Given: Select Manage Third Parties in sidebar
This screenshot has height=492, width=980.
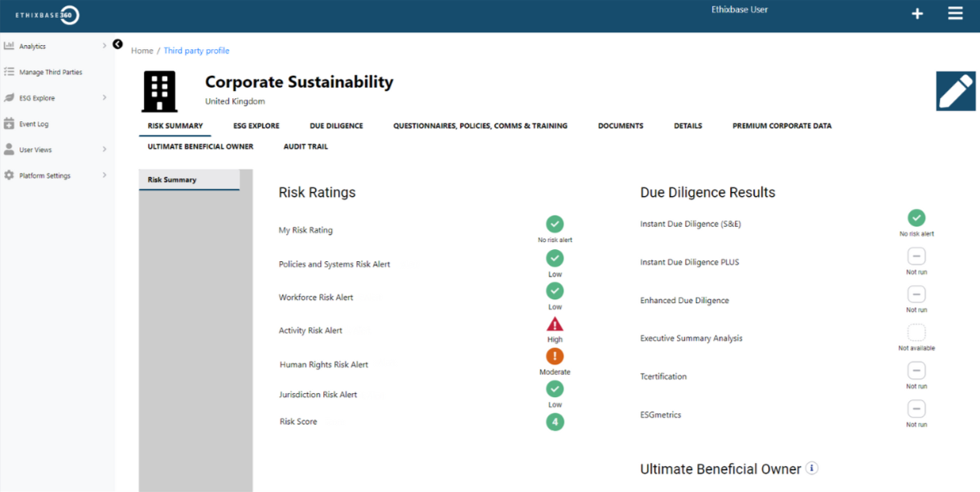Looking at the screenshot, I should click(x=50, y=72).
